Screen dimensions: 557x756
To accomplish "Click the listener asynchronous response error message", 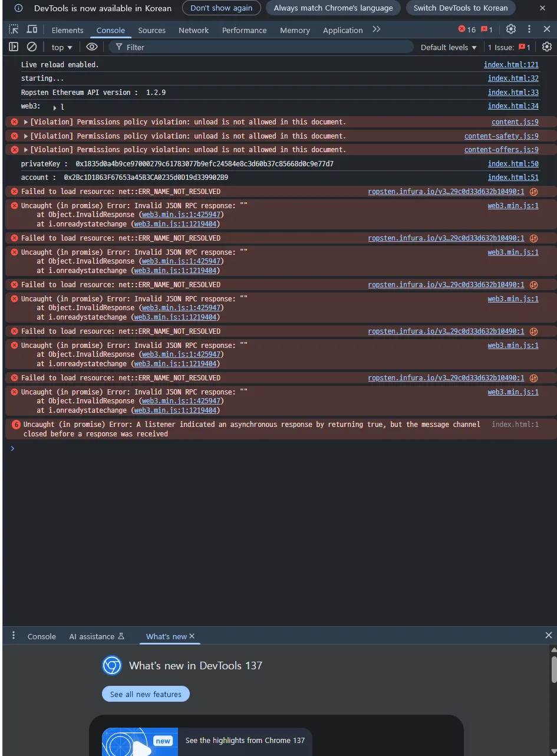I will click(252, 429).
